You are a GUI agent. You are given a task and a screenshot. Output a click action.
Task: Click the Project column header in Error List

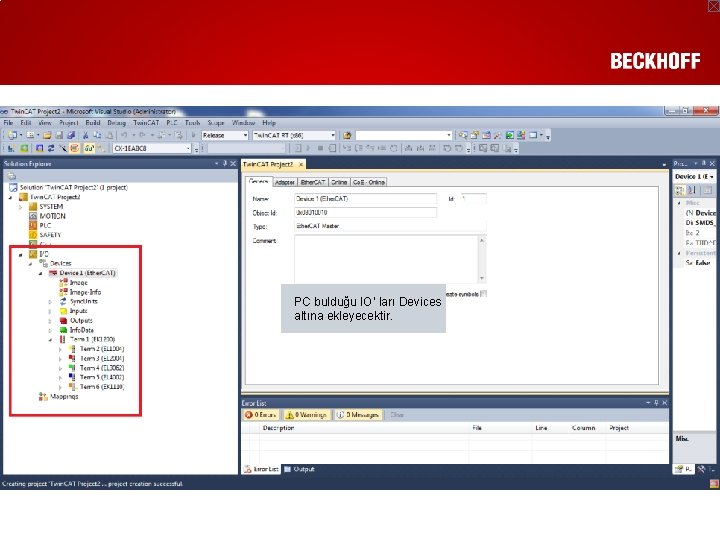coord(619,428)
